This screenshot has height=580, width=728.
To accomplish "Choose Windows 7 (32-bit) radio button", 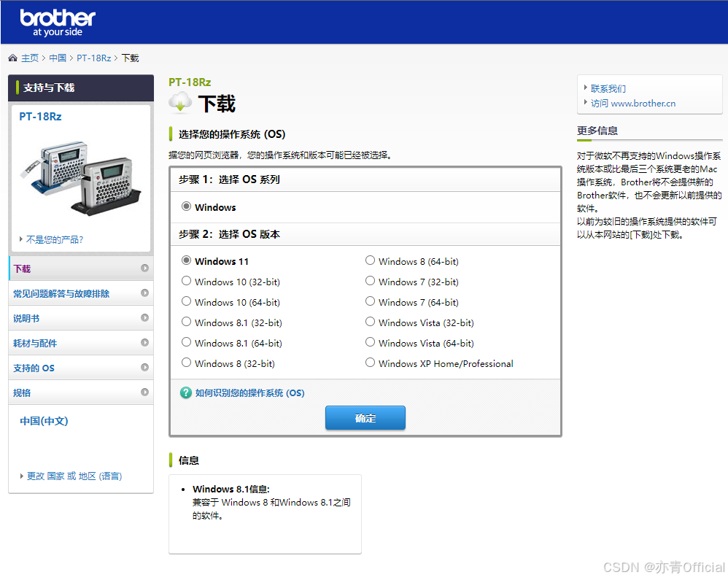I will 370,281.
